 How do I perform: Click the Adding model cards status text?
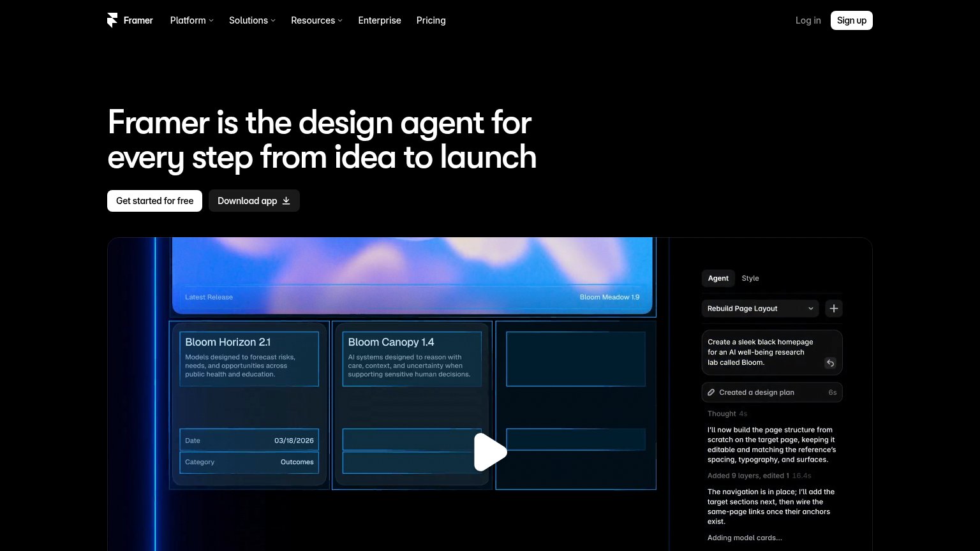tap(745, 538)
